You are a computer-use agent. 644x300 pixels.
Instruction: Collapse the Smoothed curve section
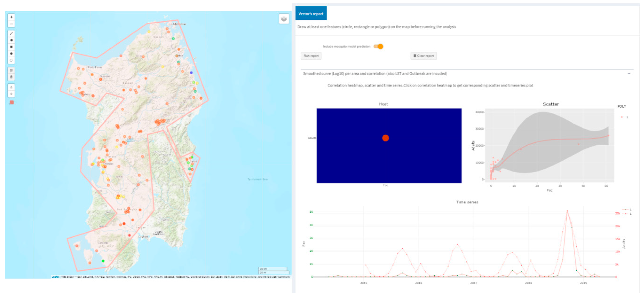pyautogui.click(x=629, y=74)
